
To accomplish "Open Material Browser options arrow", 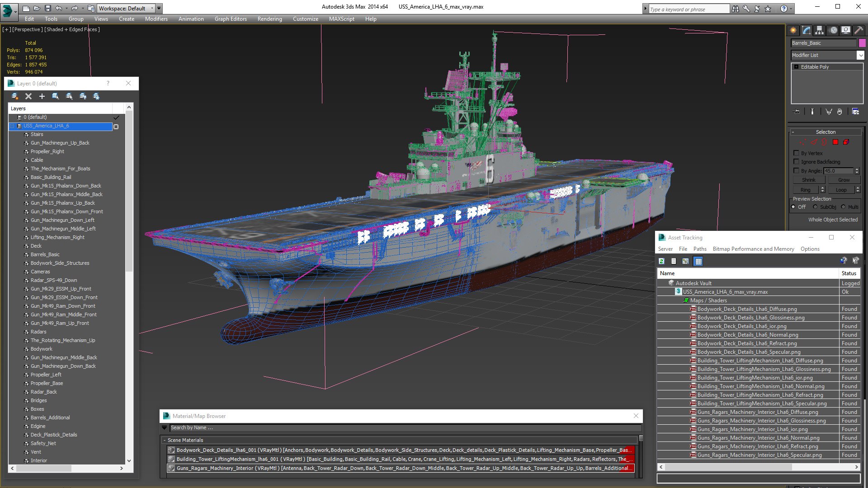I will 164,427.
